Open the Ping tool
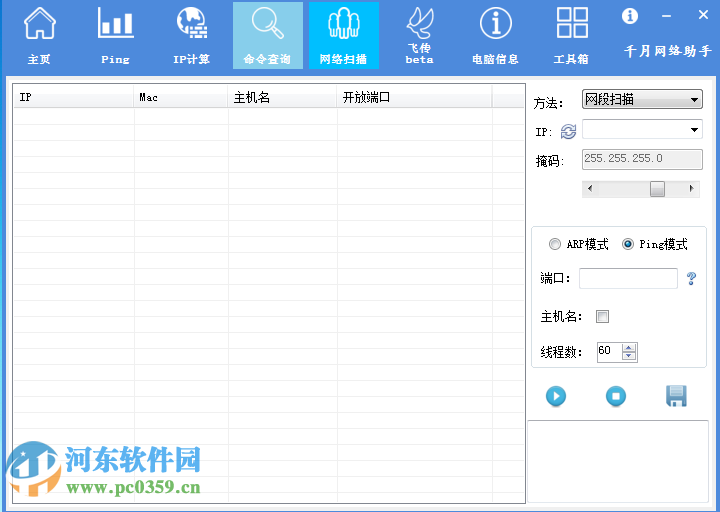The height and width of the screenshot is (512, 720). click(115, 36)
